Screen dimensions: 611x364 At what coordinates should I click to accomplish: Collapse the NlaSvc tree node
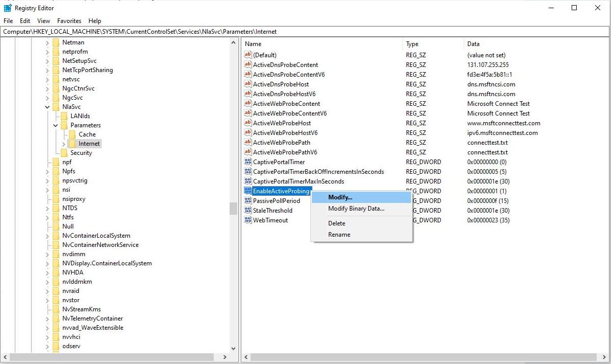48,107
